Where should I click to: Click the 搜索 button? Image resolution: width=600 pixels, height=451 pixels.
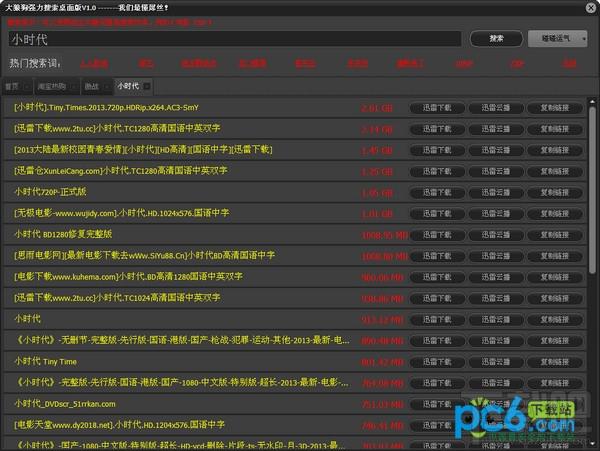click(496, 39)
